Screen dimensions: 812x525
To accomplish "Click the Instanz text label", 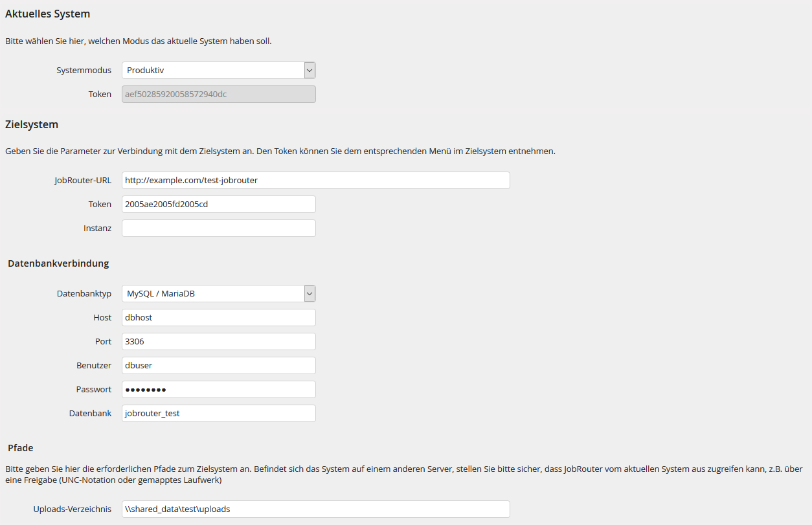I will click(x=97, y=229).
